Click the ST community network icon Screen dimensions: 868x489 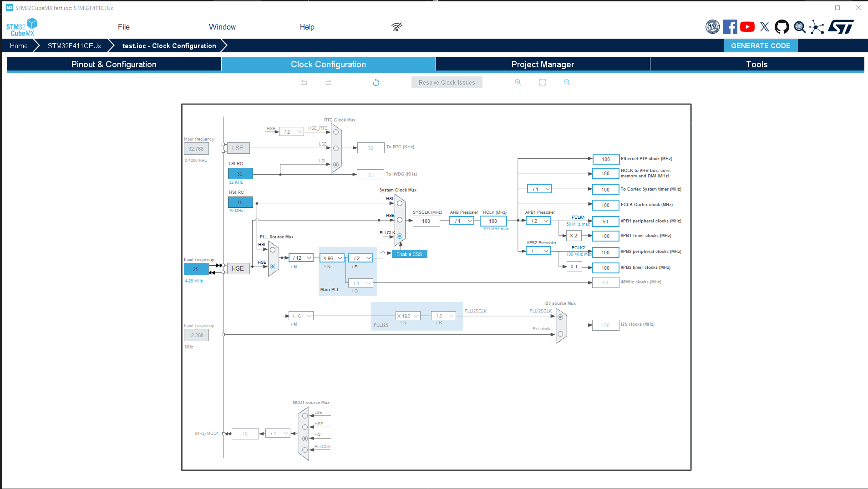click(x=817, y=27)
